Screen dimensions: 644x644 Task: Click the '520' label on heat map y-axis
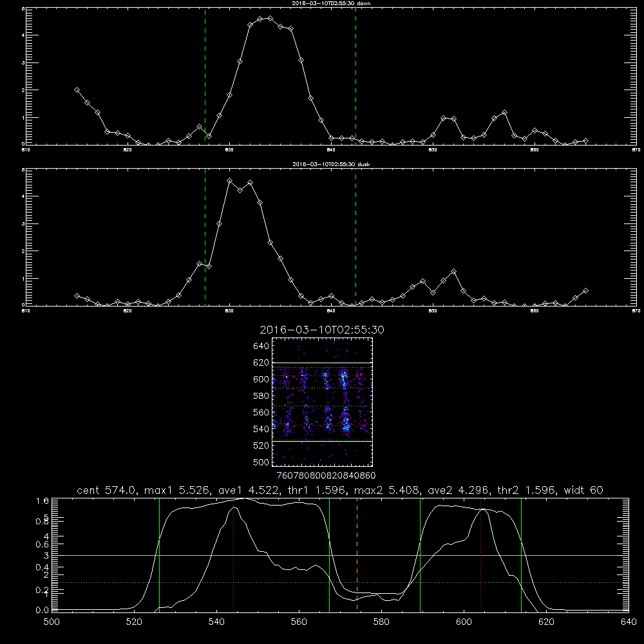(x=261, y=445)
